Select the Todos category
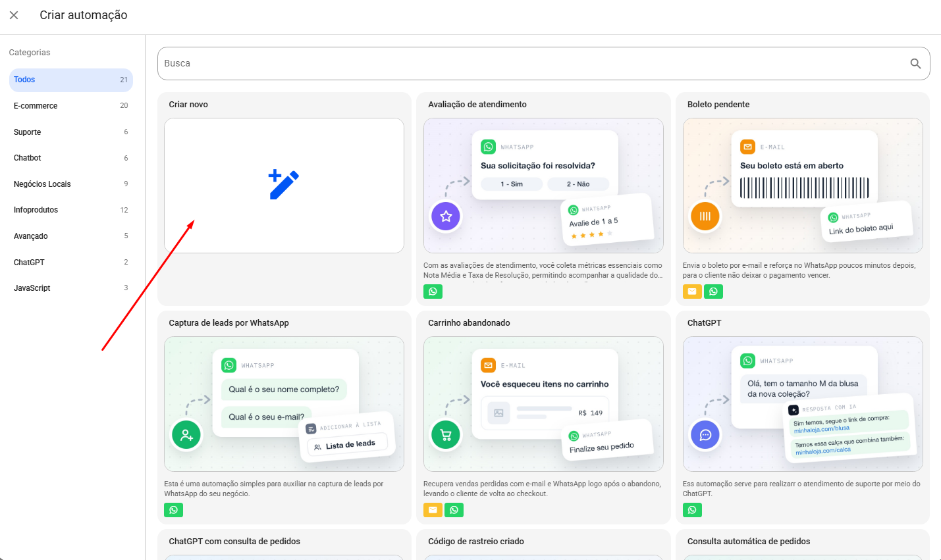The image size is (941, 560). [x=71, y=80]
